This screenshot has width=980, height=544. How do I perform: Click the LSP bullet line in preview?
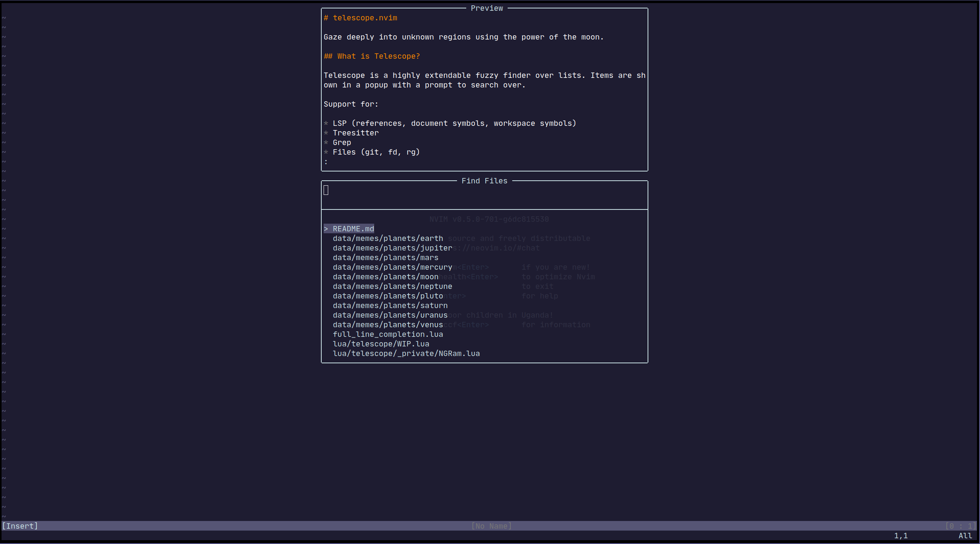coord(450,124)
